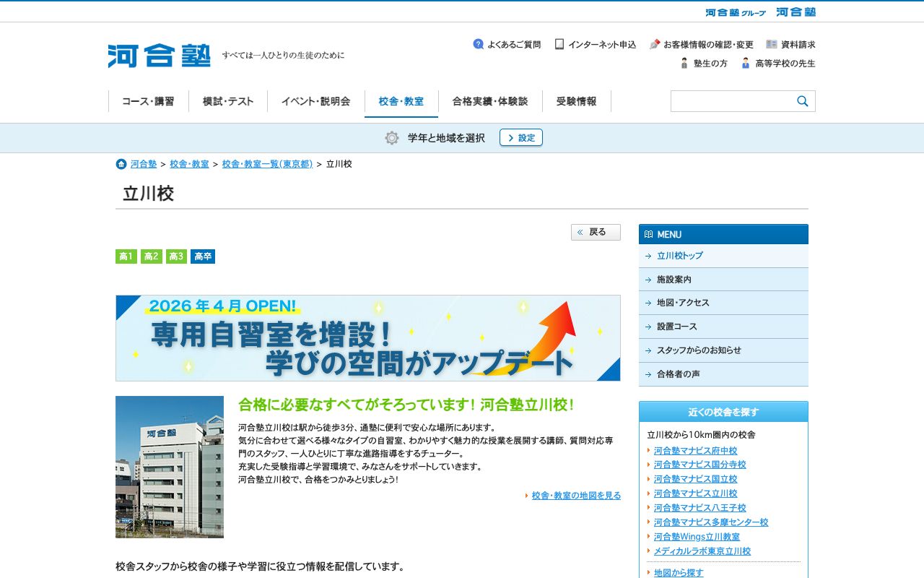Click the 河合塾 main logo
The image size is (924, 578).
click(160, 56)
